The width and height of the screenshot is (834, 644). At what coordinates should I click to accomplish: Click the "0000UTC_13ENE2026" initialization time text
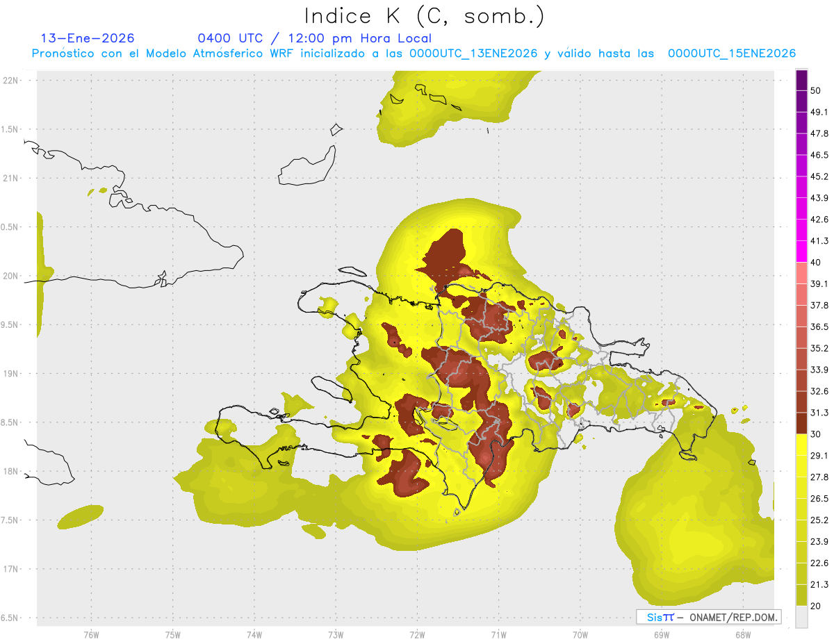point(473,53)
